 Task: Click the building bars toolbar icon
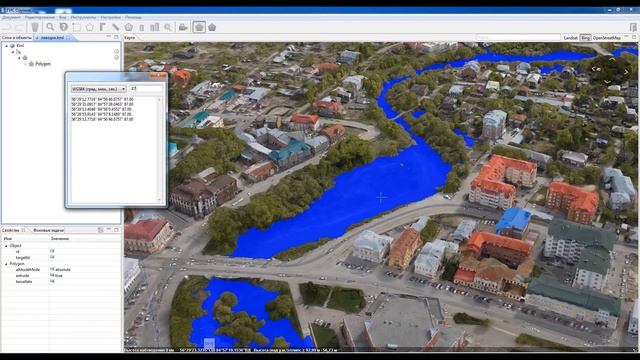pos(155,27)
